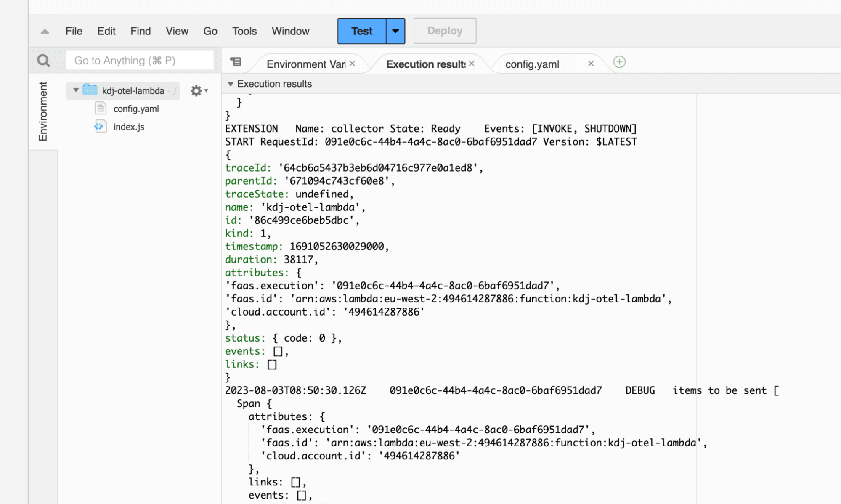
Task: Switch to the config.yaml tab
Action: click(x=532, y=64)
